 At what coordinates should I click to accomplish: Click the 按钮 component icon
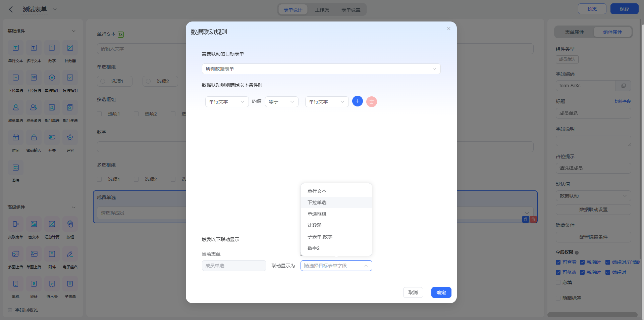click(70, 224)
